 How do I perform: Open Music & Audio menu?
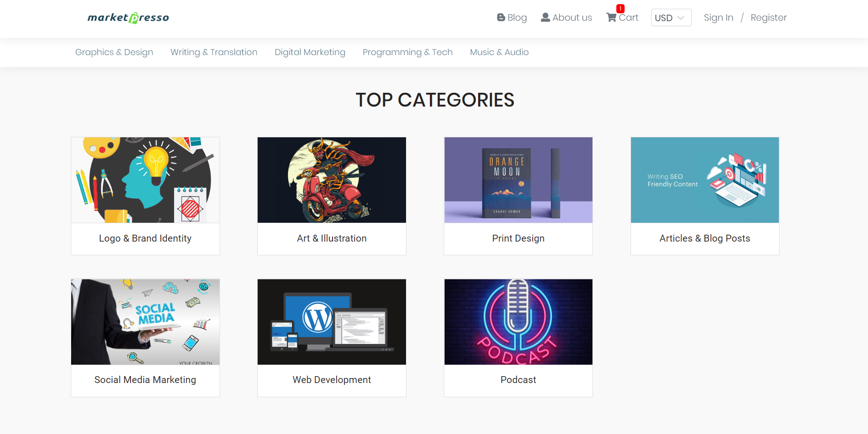coord(499,52)
